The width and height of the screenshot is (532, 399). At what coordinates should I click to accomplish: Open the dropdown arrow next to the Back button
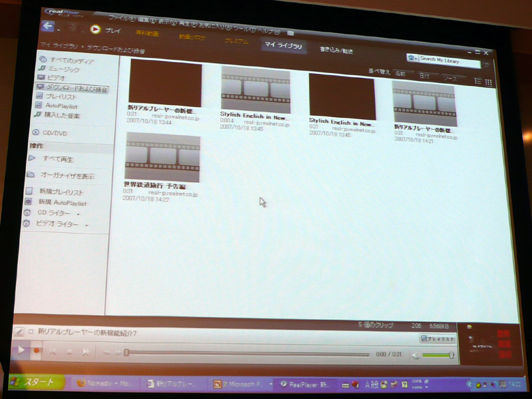point(59,29)
